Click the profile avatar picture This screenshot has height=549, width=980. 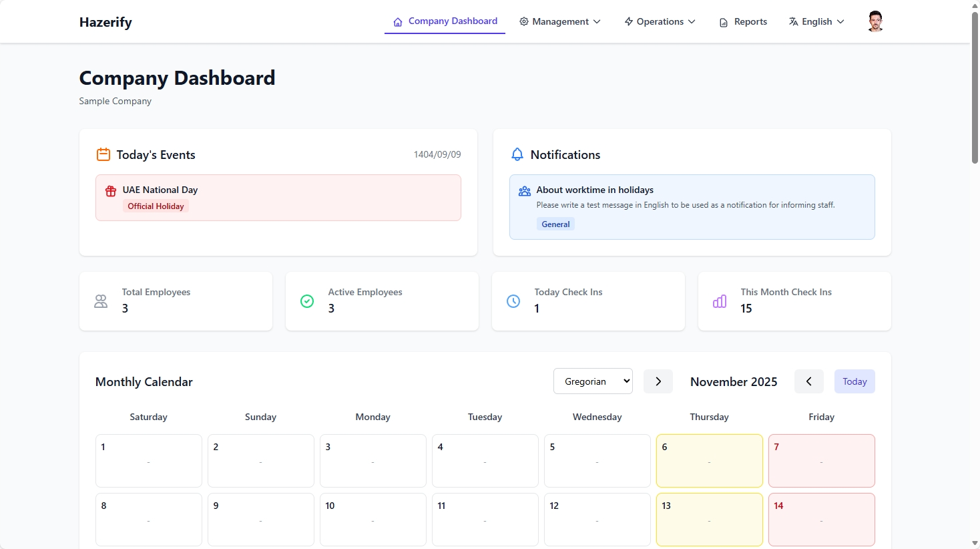pyautogui.click(x=875, y=21)
